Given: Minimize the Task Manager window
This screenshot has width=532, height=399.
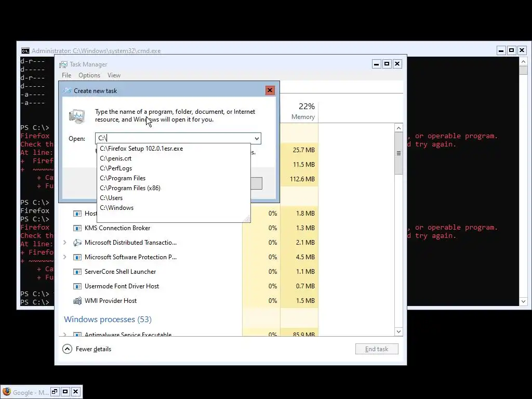Looking at the screenshot, I should [x=377, y=64].
